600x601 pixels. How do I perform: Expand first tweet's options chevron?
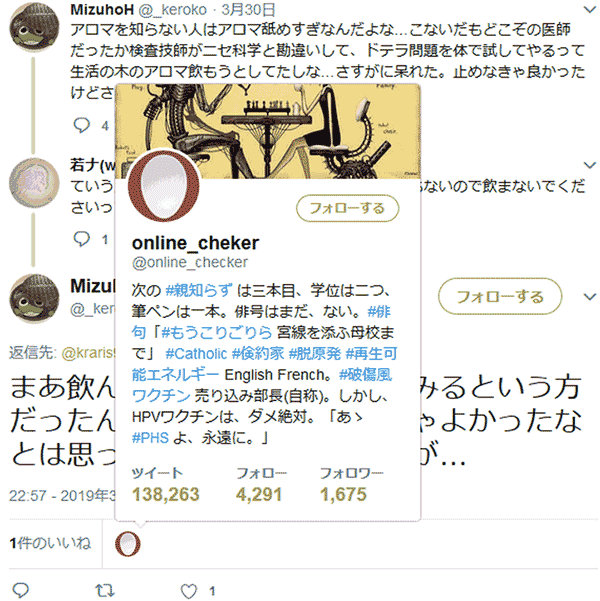(x=589, y=10)
